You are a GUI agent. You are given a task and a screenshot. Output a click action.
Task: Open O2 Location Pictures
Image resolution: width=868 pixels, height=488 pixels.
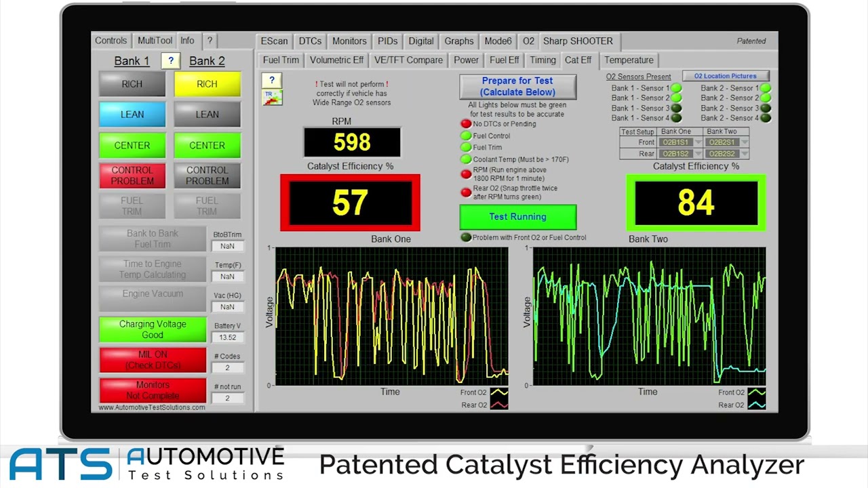(725, 77)
